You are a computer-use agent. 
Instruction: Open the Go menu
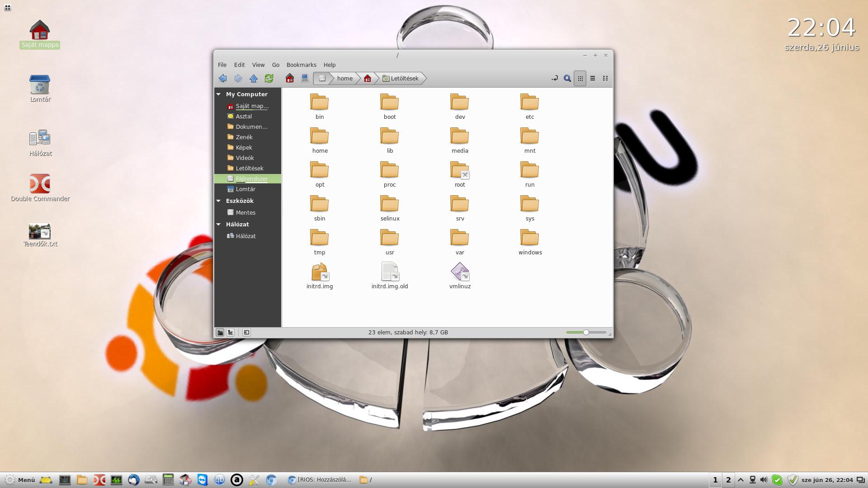[276, 65]
